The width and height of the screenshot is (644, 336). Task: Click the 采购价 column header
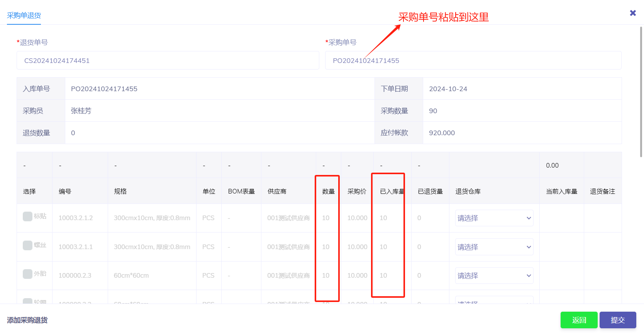pyautogui.click(x=357, y=192)
